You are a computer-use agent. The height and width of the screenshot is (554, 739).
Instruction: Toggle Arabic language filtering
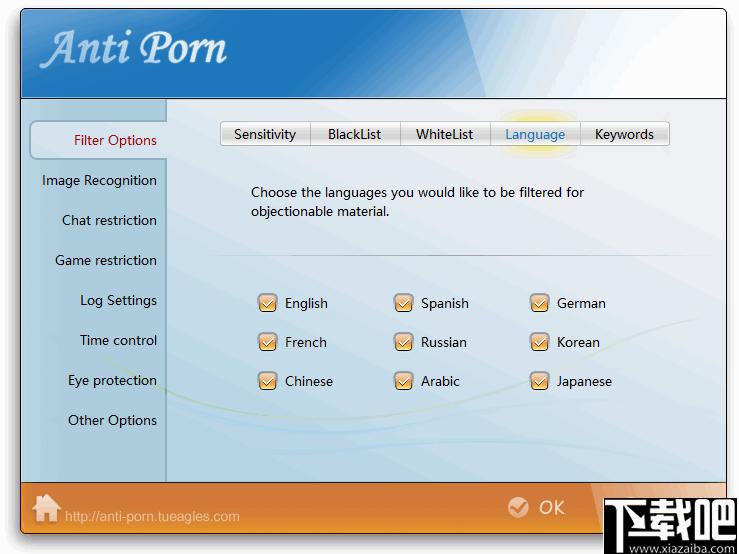(x=403, y=381)
